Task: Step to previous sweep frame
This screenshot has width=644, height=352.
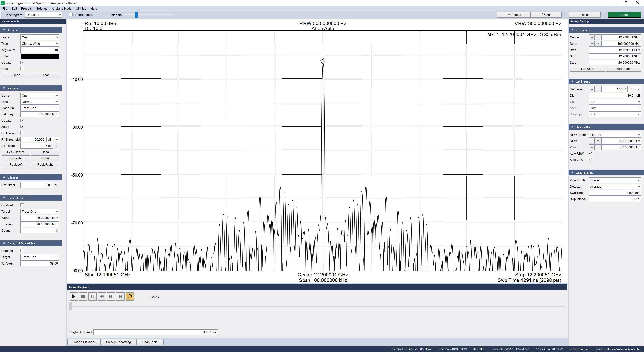Action: tap(111, 296)
